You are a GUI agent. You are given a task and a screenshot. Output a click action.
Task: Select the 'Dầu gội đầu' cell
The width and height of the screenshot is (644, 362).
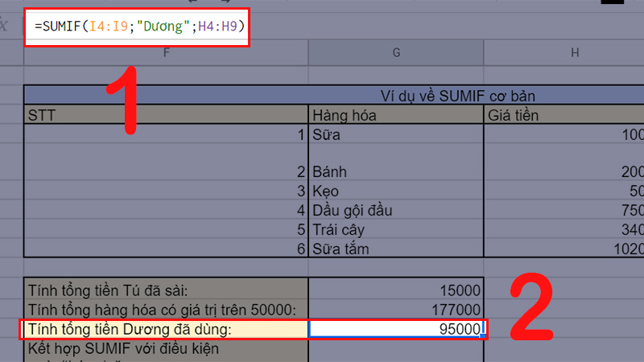pos(395,211)
